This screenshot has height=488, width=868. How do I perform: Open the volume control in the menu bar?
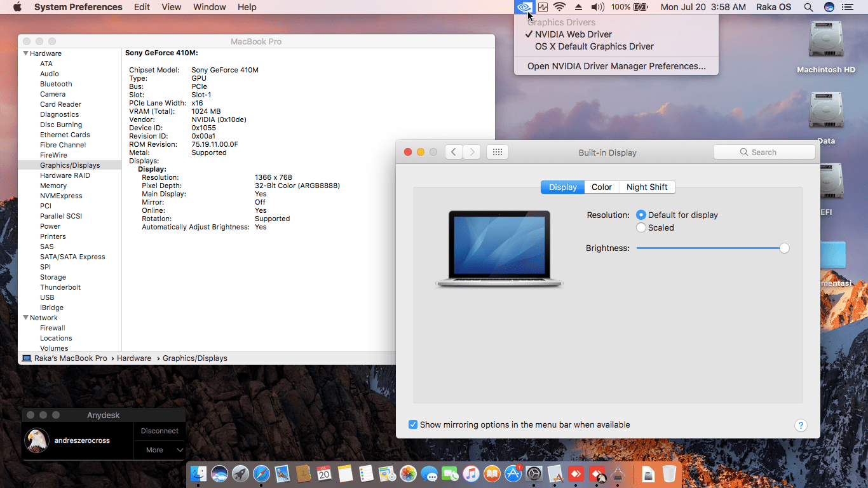coord(597,7)
